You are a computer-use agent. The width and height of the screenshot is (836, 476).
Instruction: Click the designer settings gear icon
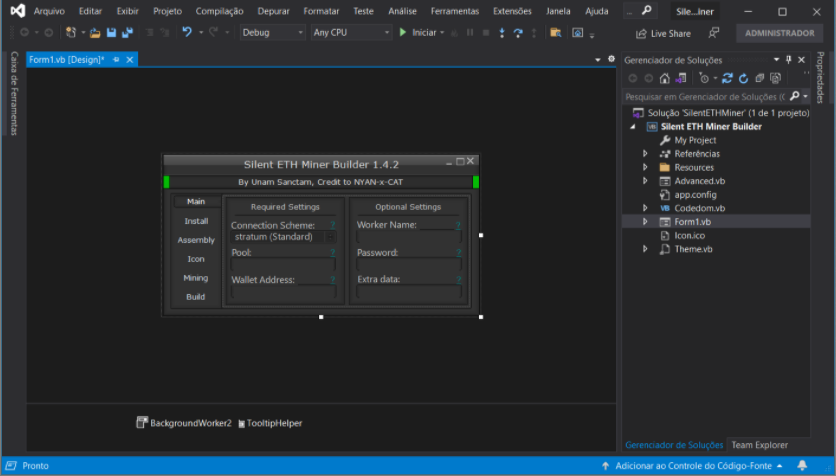(x=612, y=59)
